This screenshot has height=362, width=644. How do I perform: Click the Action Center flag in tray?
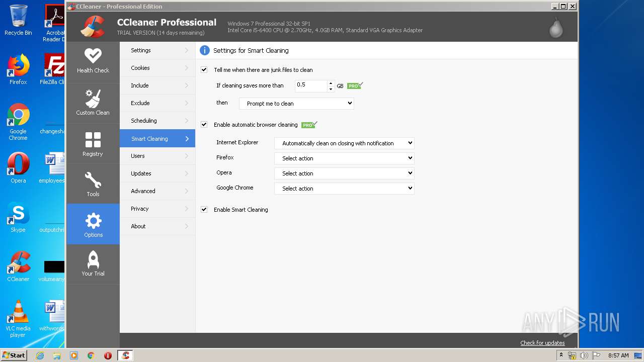tap(596, 355)
